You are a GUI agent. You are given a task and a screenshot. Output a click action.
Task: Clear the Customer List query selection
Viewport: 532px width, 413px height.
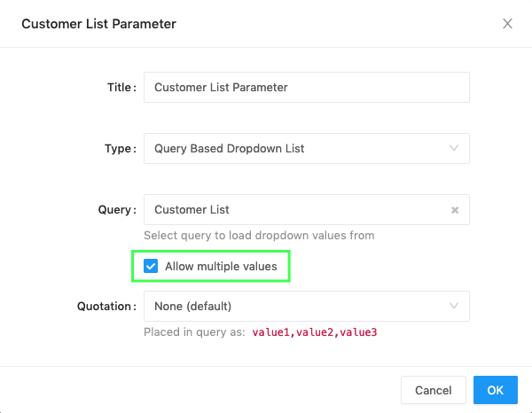pos(455,210)
